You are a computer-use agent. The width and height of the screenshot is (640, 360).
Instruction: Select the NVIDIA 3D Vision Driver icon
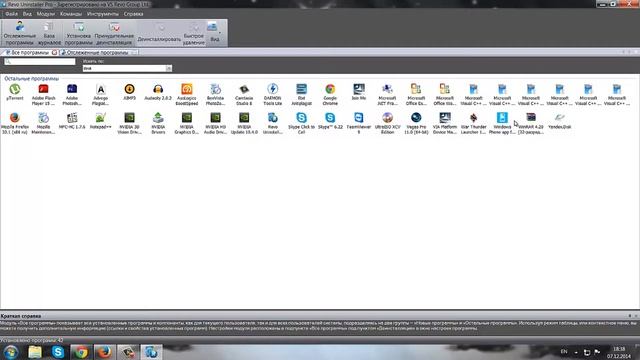(x=129, y=118)
